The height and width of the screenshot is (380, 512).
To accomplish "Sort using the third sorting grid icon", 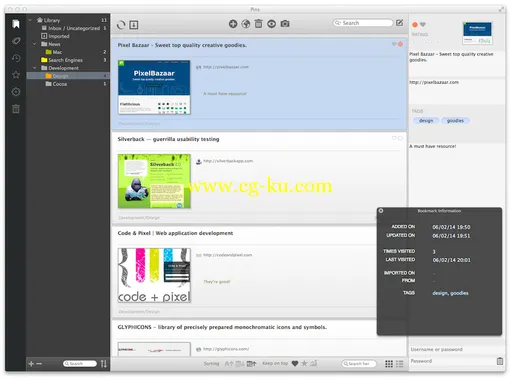I will (251, 364).
